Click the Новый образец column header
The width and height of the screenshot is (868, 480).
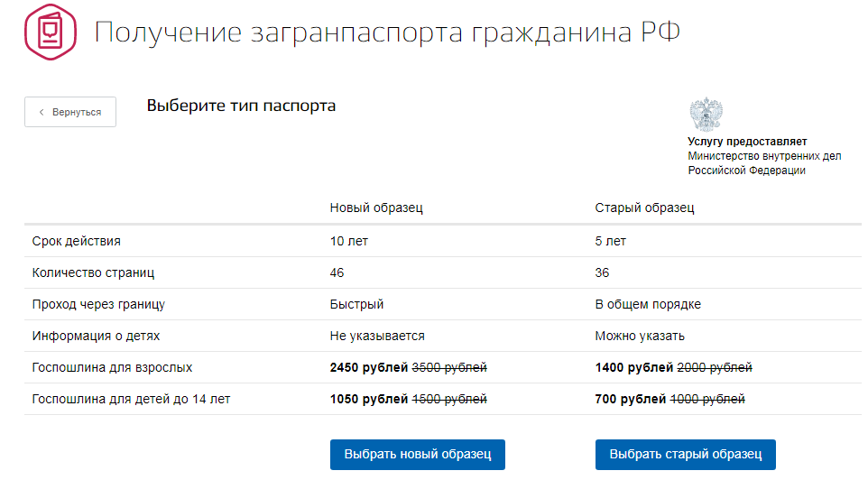(376, 208)
